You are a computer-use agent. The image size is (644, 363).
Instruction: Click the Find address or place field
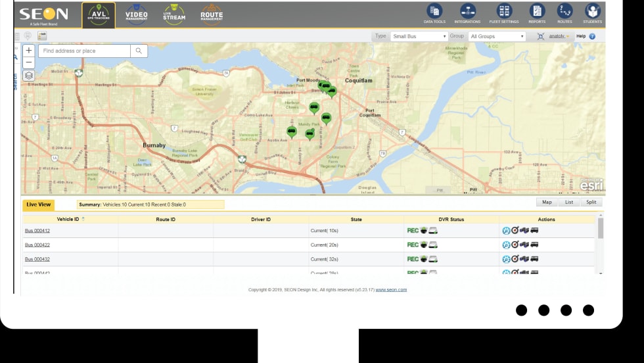(84, 51)
